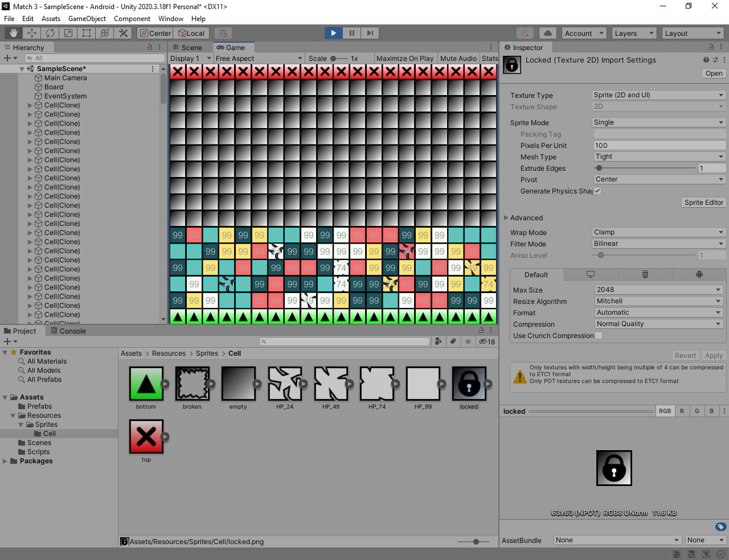The height and width of the screenshot is (560, 729).
Task: Click the Apply button
Action: [714, 355]
